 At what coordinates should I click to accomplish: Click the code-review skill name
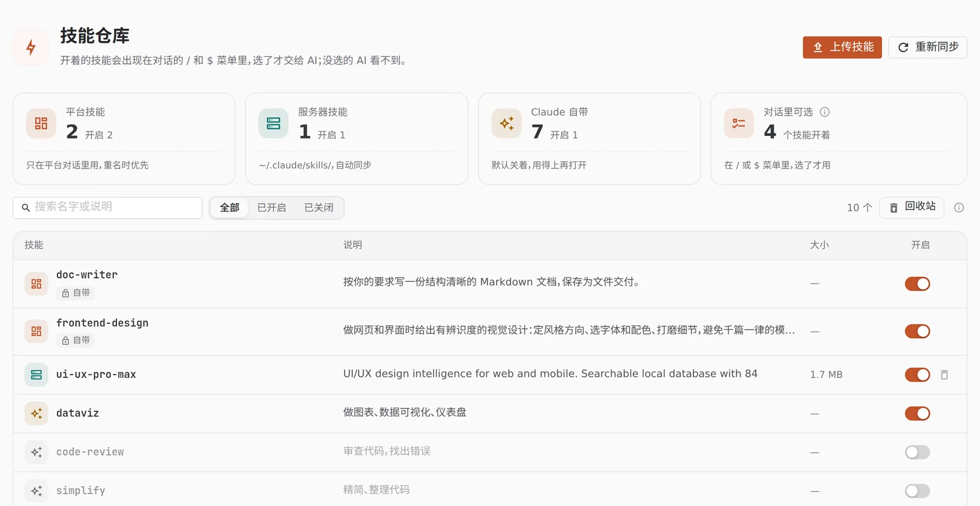pyautogui.click(x=90, y=452)
